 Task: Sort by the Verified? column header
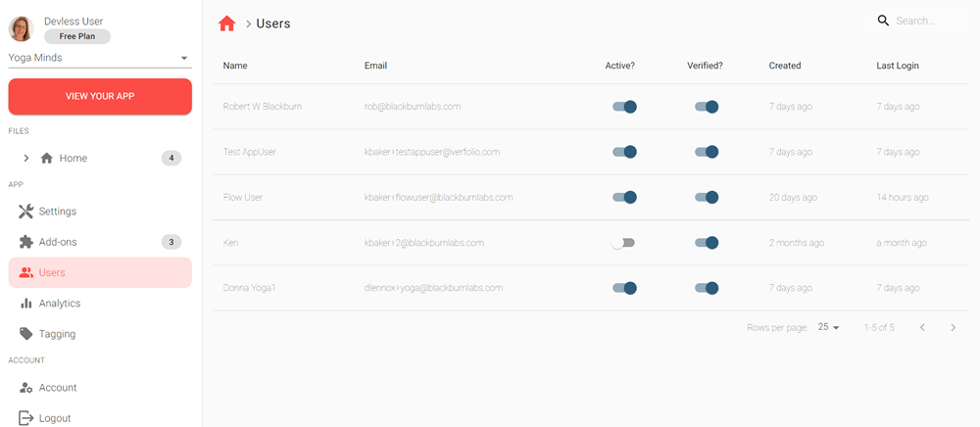(x=705, y=66)
